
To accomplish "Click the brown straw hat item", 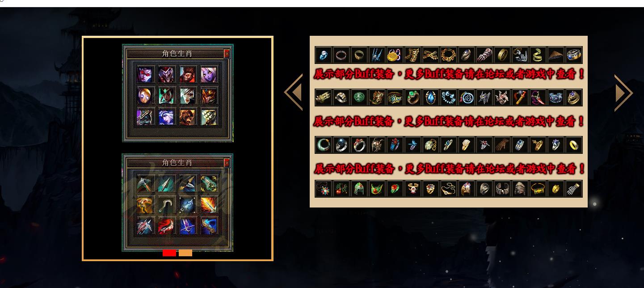I will pyautogui.click(x=556, y=55).
